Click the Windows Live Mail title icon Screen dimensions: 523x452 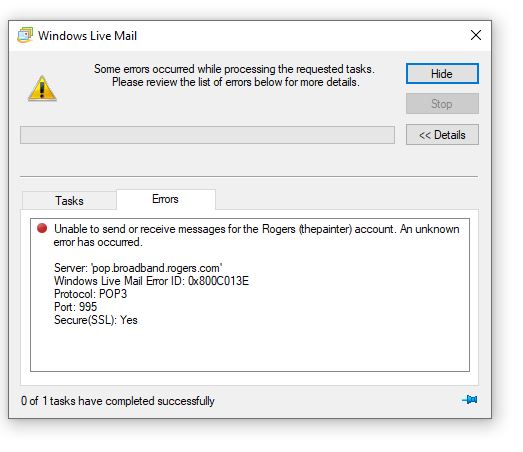tap(25, 35)
